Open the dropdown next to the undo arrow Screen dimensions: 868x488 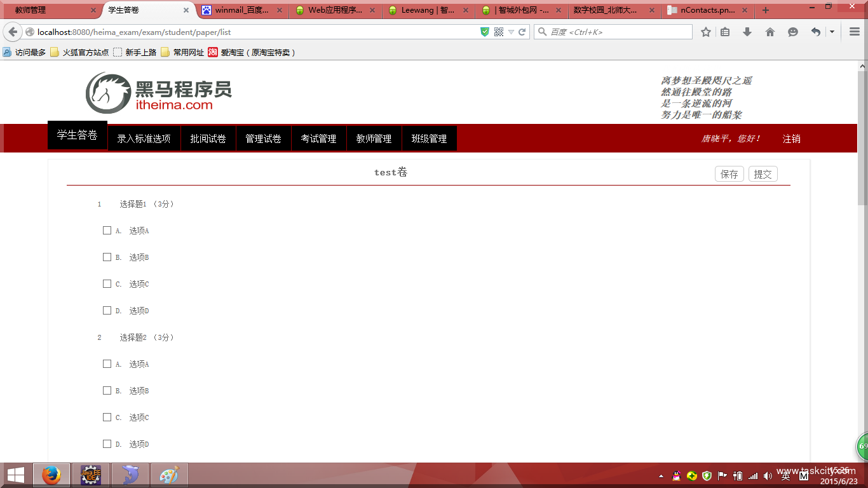(x=832, y=32)
